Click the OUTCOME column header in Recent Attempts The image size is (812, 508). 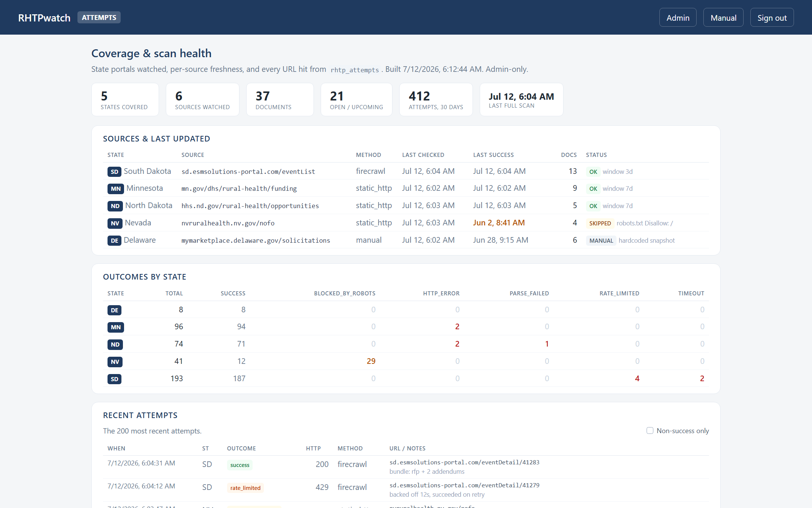point(241,449)
